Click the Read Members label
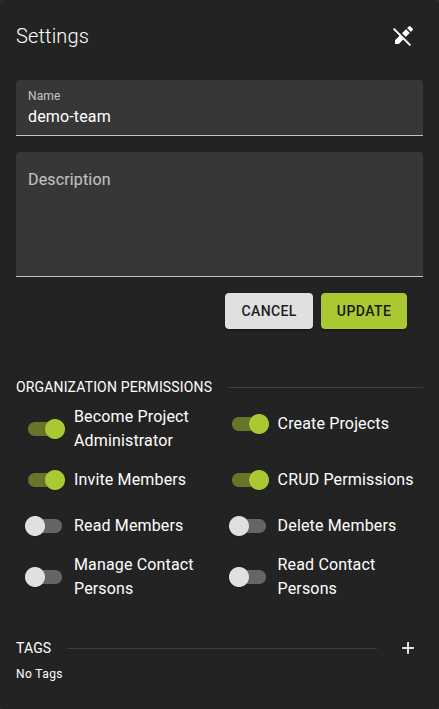This screenshot has width=439, height=709. click(x=128, y=525)
